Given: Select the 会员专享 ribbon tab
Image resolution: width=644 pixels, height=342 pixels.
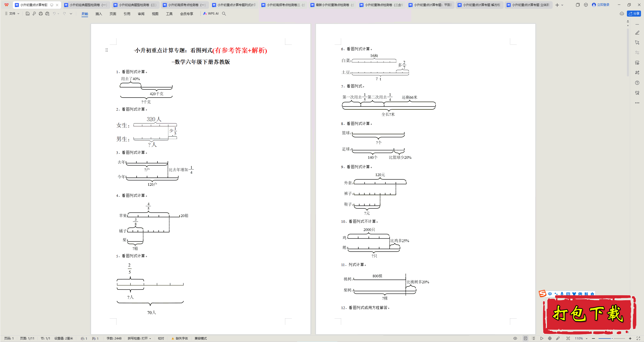Looking at the screenshot, I should (x=187, y=14).
